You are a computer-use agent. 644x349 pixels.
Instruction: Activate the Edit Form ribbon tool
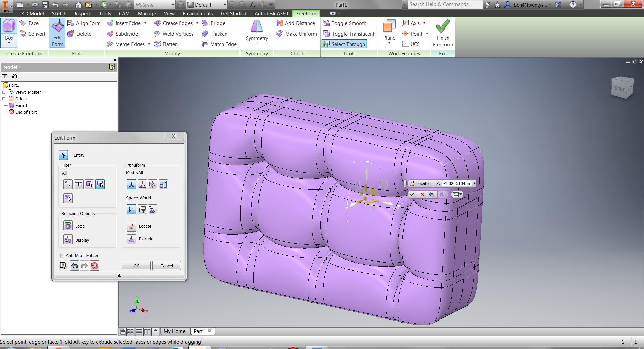tap(57, 33)
